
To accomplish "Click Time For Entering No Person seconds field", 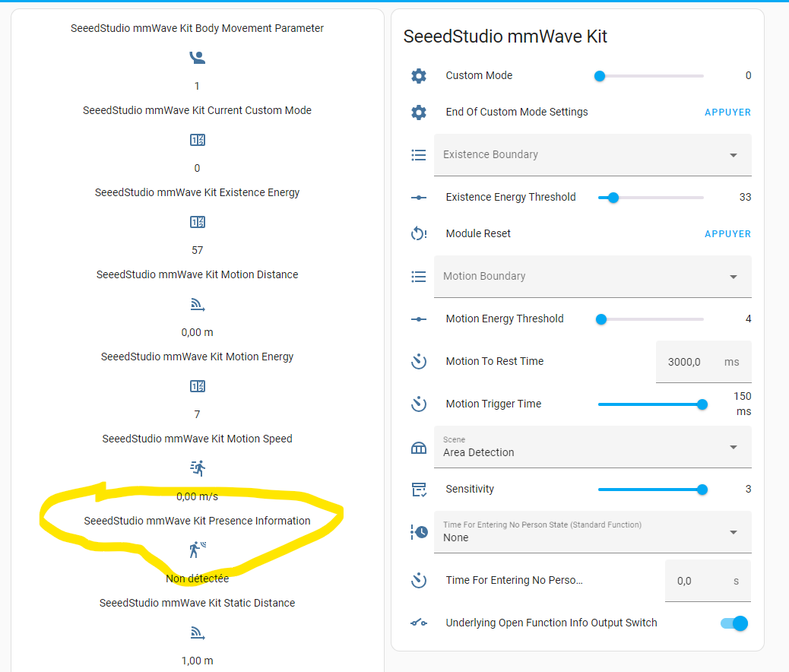I will [708, 581].
